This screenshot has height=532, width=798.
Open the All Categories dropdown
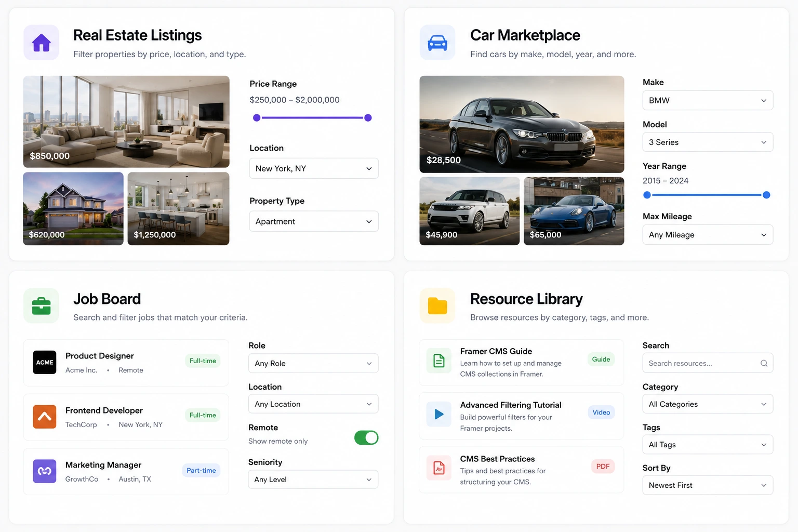tap(708, 404)
